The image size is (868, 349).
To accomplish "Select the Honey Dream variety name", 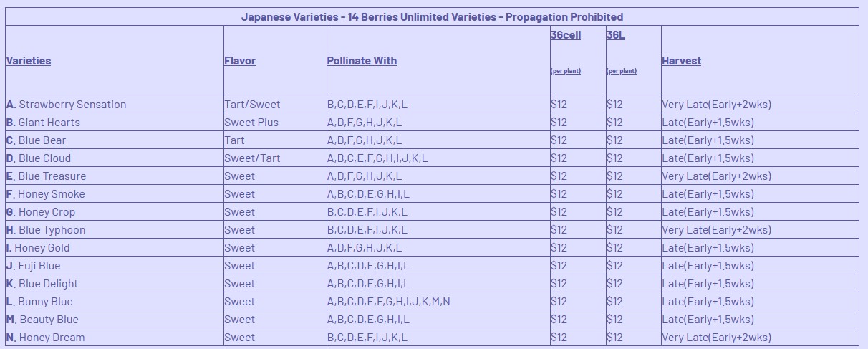I will pos(52,338).
